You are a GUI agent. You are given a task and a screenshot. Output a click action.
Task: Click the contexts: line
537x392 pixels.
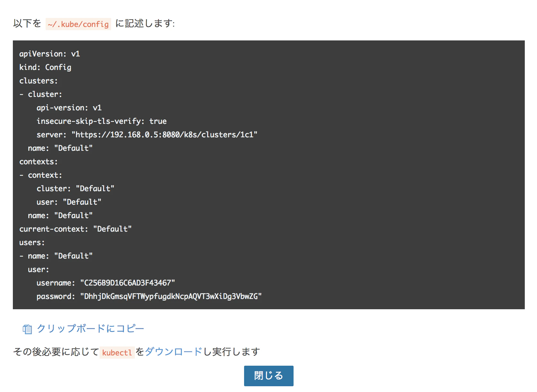pyautogui.click(x=39, y=161)
